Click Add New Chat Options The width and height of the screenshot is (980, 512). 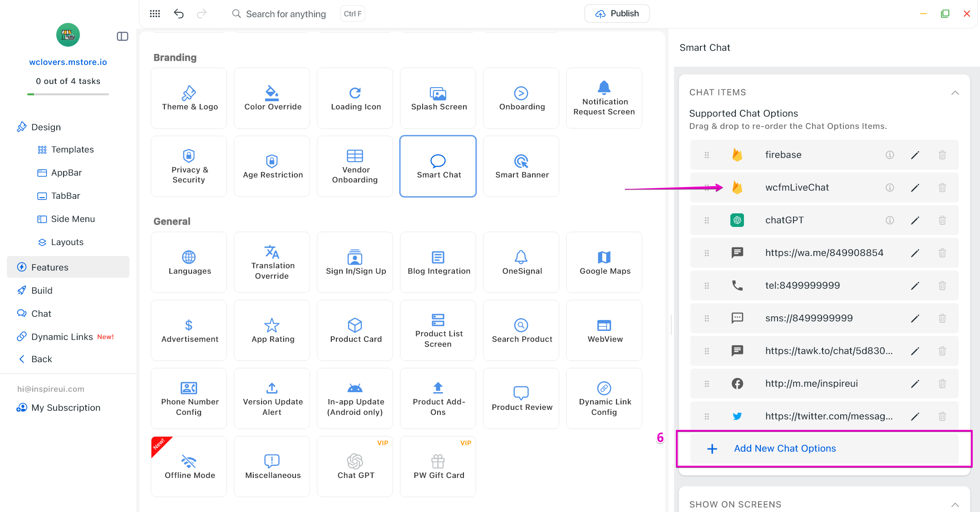click(785, 448)
